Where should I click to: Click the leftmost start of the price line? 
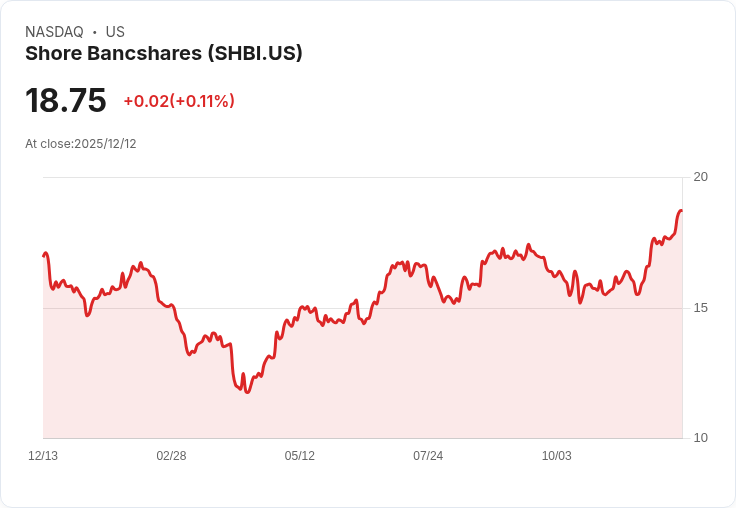pos(44,256)
